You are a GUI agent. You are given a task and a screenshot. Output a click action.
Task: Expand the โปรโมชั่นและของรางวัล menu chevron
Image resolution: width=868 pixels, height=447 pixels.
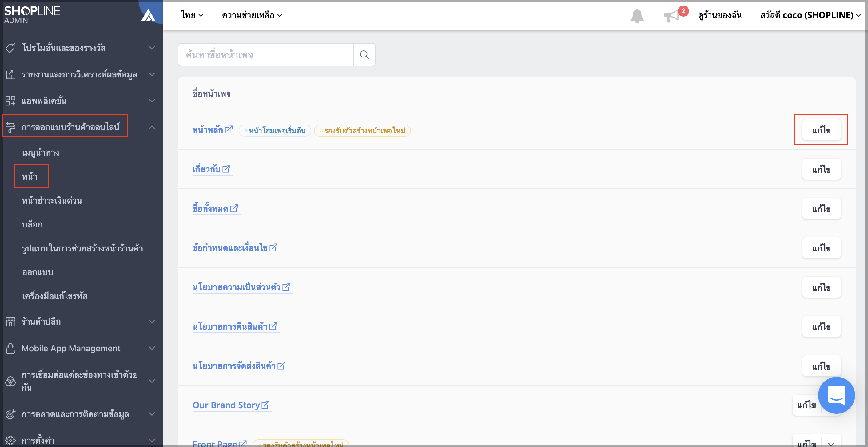pos(152,48)
